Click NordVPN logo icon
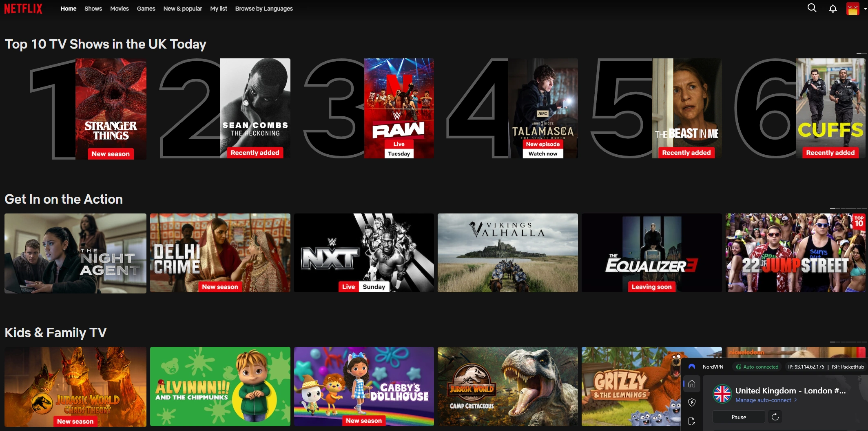868x431 pixels. coord(692,367)
